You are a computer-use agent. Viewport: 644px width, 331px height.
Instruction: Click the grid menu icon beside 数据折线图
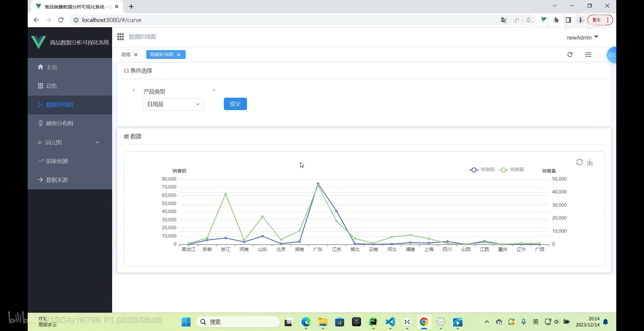tap(120, 37)
